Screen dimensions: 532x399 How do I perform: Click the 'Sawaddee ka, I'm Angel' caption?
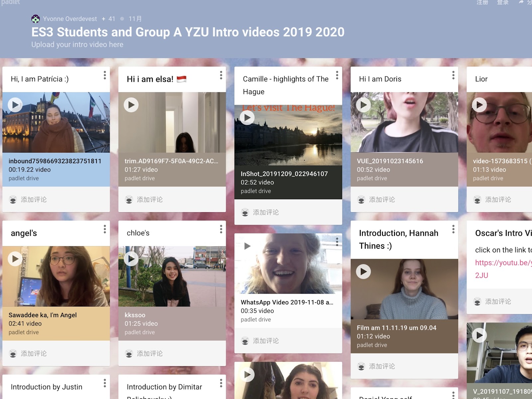pos(43,315)
